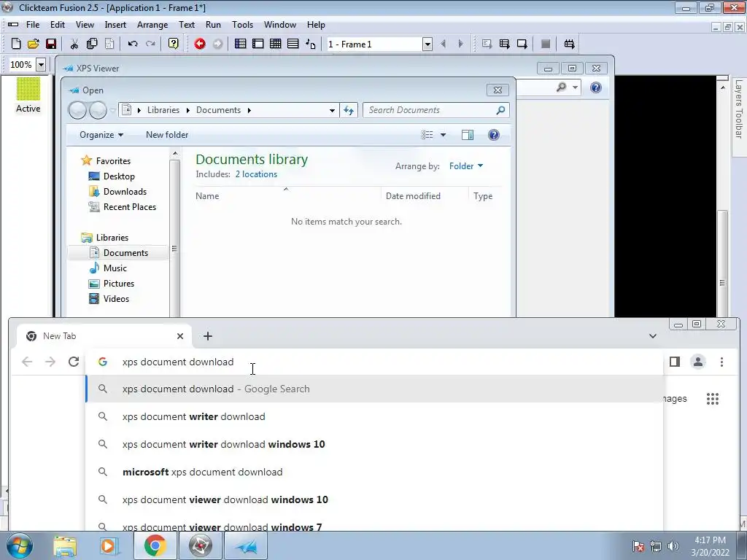The width and height of the screenshot is (747, 560).
Task: Select the 'xps document download - Google Search' suggestion
Action: pyautogui.click(x=374, y=389)
